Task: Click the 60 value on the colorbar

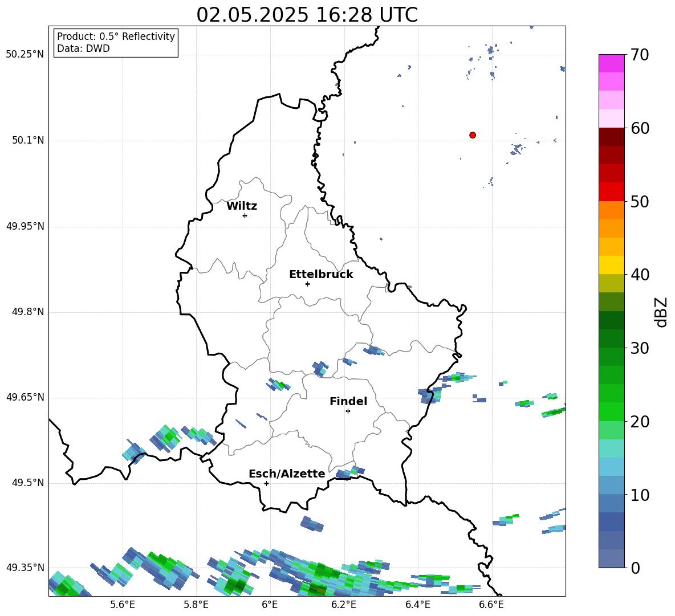Action: [x=640, y=128]
